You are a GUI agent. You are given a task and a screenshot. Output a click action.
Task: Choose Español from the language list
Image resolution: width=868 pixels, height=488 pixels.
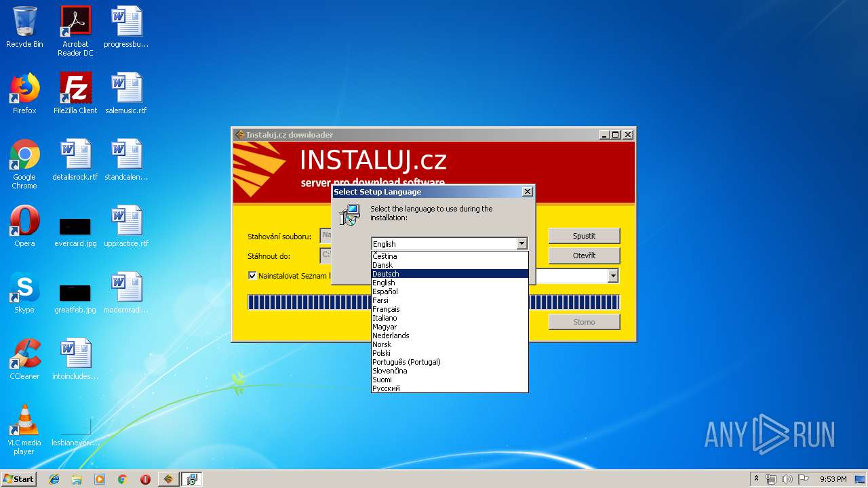tap(450, 291)
